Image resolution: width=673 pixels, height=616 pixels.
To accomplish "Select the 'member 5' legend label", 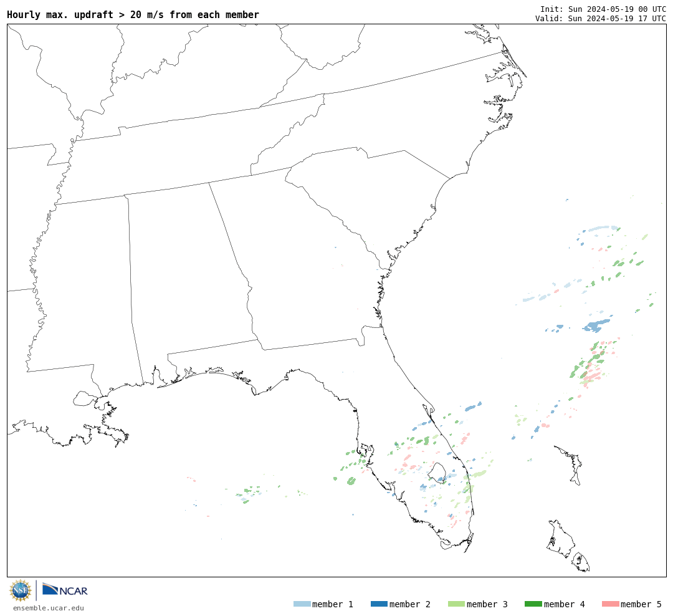I will pyautogui.click(x=641, y=604).
